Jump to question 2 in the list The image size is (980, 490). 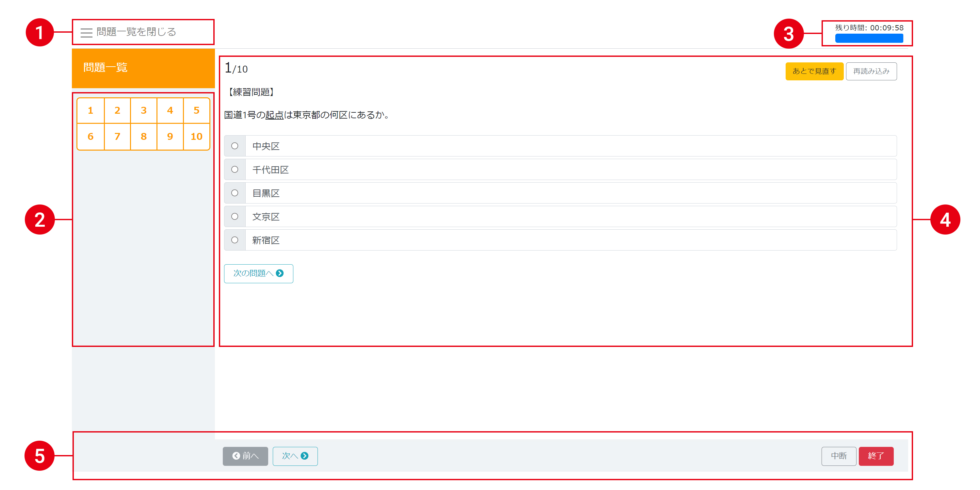117,110
